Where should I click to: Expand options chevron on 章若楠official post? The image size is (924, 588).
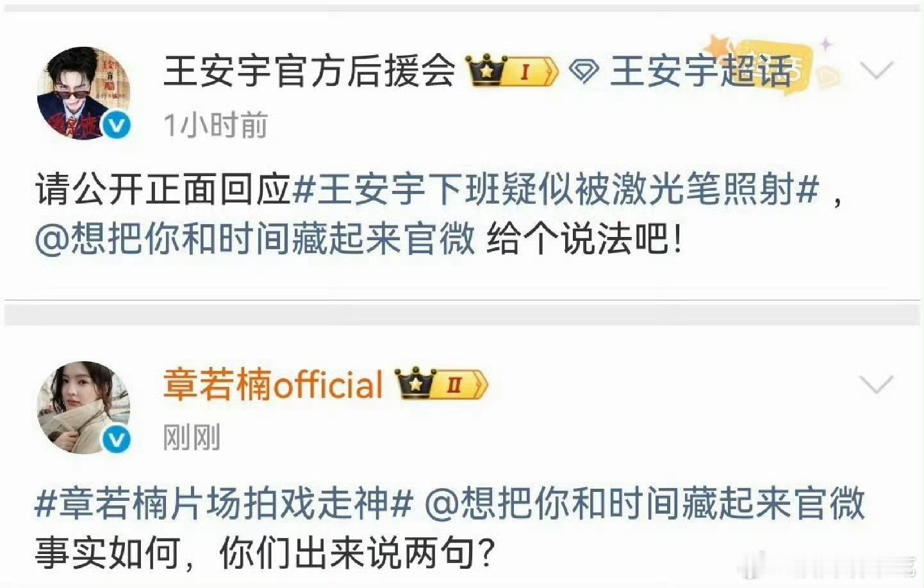[x=876, y=384]
